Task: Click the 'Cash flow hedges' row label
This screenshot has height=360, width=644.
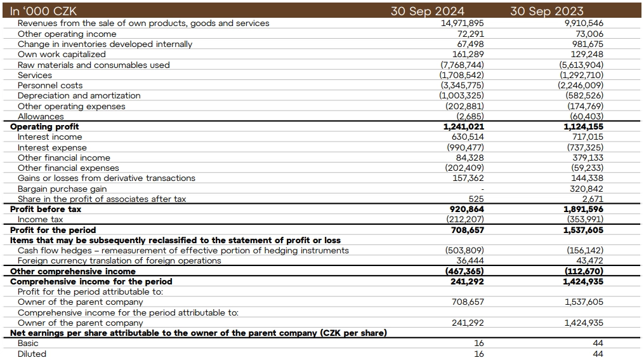Action: (x=183, y=251)
